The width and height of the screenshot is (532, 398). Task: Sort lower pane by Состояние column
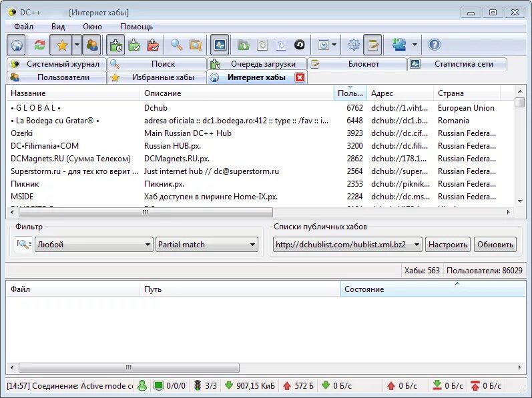433,289
